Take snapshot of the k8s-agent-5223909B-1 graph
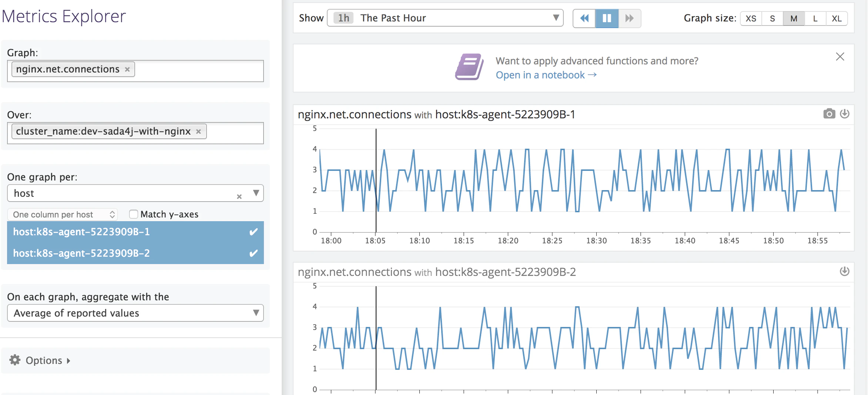The height and width of the screenshot is (395, 868). coord(829,114)
